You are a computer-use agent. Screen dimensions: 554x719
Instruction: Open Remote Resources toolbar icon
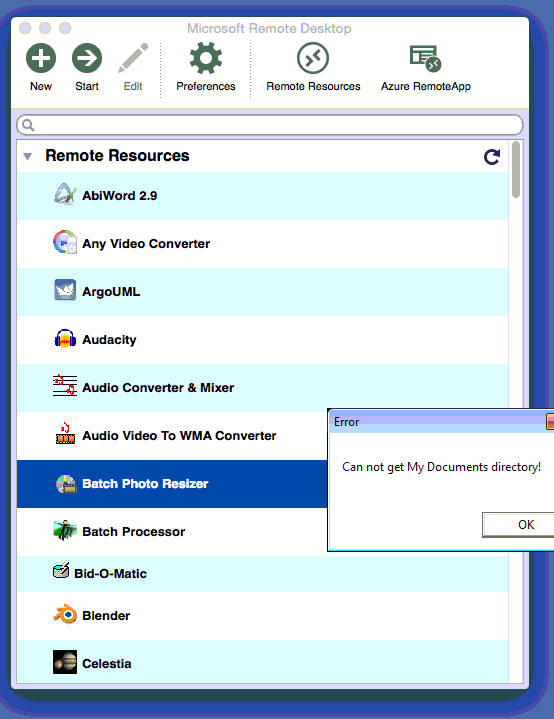tap(313, 58)
